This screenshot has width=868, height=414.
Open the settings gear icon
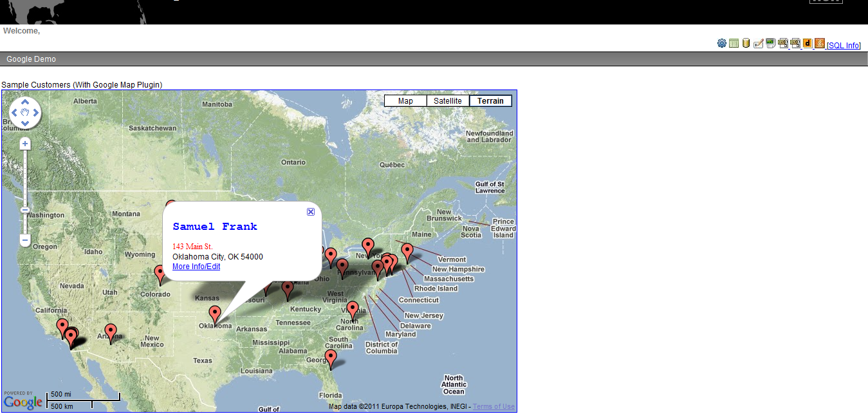(722, 42)
